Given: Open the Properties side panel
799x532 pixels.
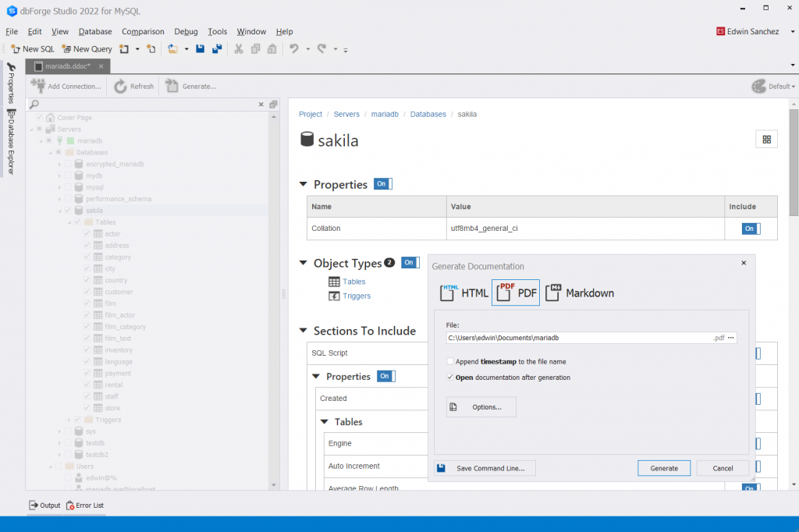Looking at the screenshot, I should coord(11,82).
